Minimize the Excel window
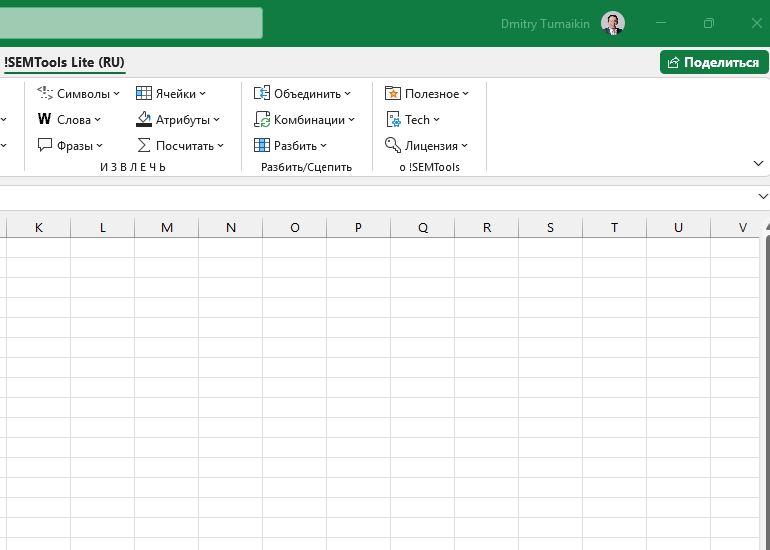The width and height of the screenshot is (770, 550). (661, 23)
